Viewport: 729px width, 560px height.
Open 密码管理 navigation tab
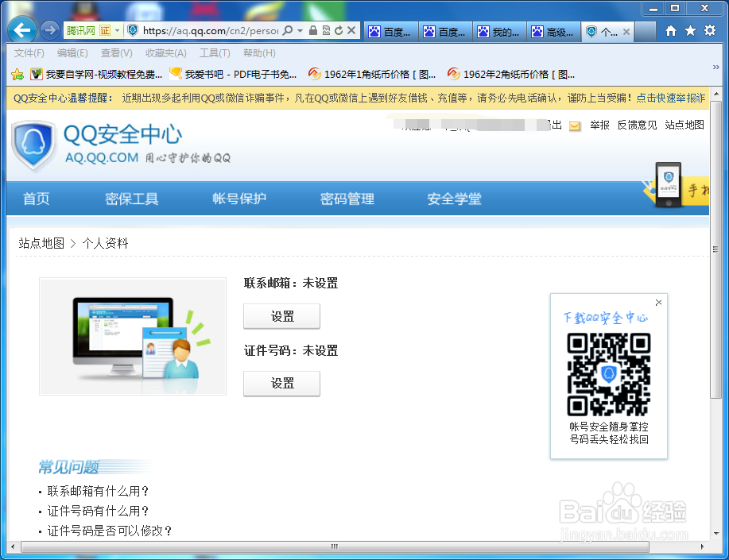(x=347, y=199)
